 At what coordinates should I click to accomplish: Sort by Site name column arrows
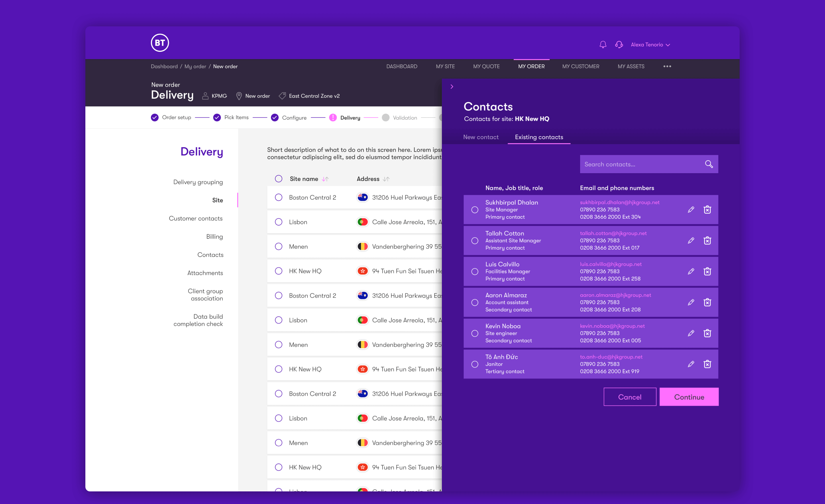(325, 179)
